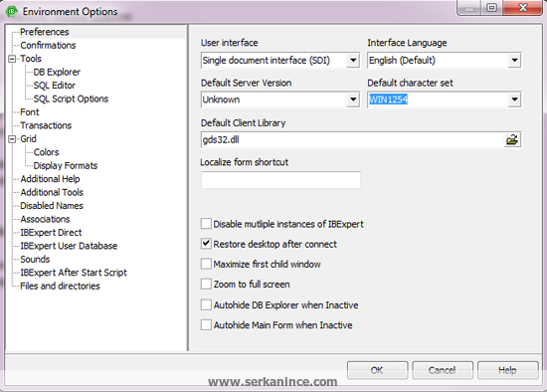547x392 pixels.
Task: Toggle Autohide DB Explorer when Inactive
Action: click(206, 304)
